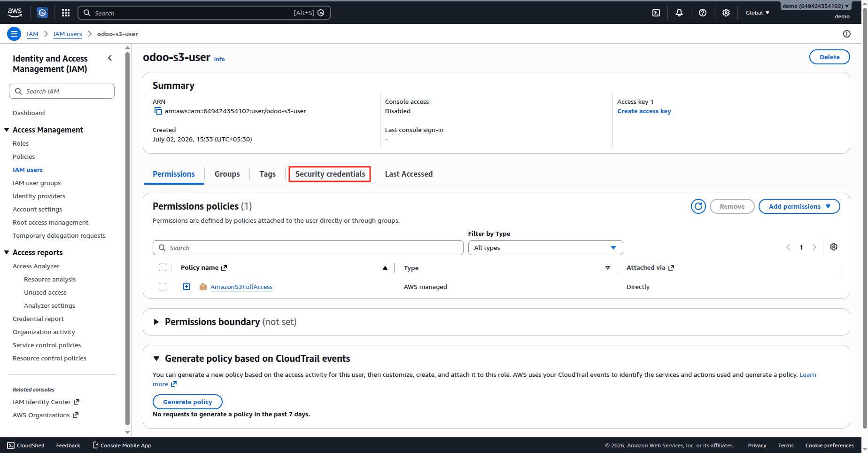Copy the ARN using the copy icon
Screen dimensions: 868x453
[x=158, y=111]
